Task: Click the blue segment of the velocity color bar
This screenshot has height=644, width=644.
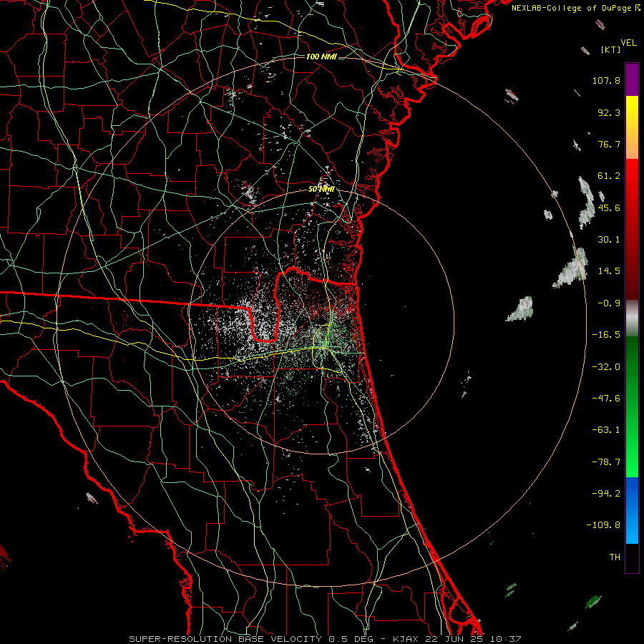Action: [x=632, y=510]
